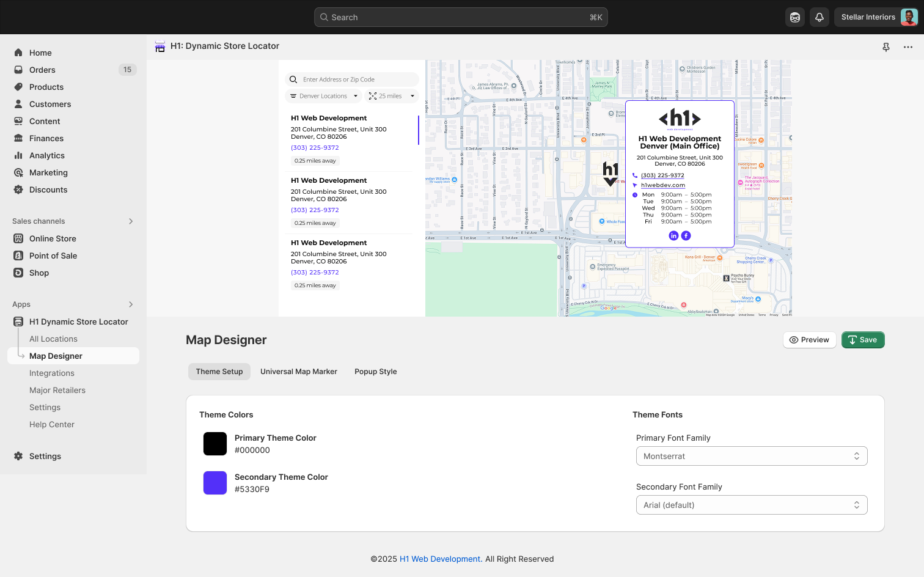The height and width of the screenshot is (577, 924).
Task: Click the h1 map marker on map
Action: (x=610, y=174)
